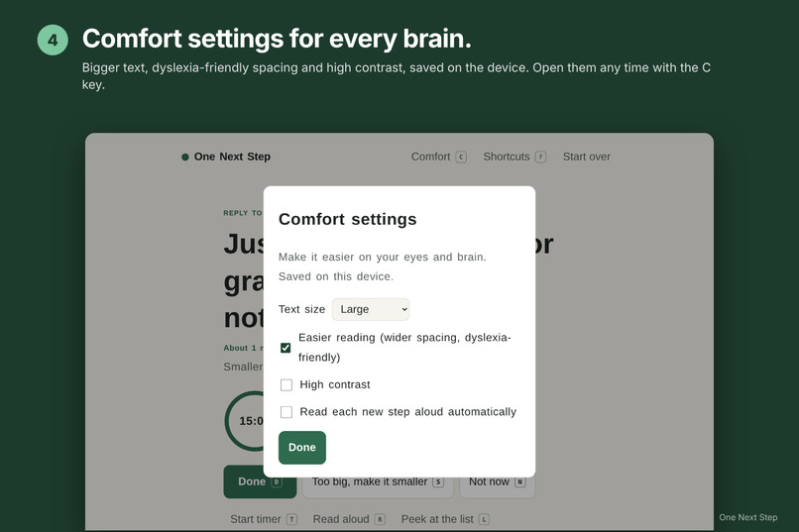Click Done in the Comfort settings dialog
Image resolution: width=799 pixels, height=532 pixels.
point(302,448)
